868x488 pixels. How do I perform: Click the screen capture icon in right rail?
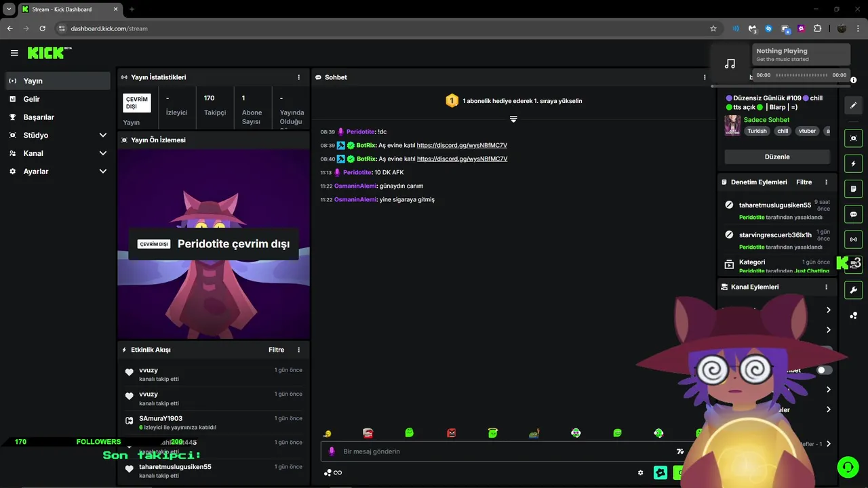click(x=853, y=138)
